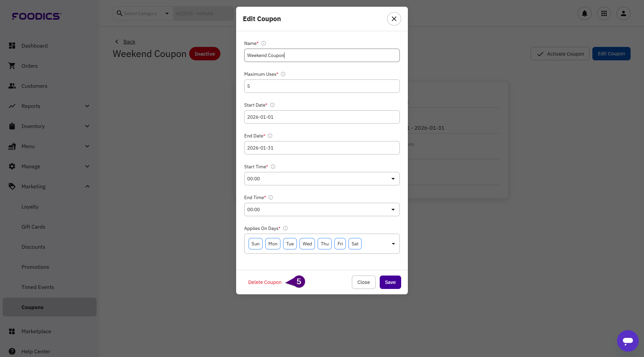Deselect the Sun day chip
This screenshot has width=644, height=357.
(x=255, y=244)
